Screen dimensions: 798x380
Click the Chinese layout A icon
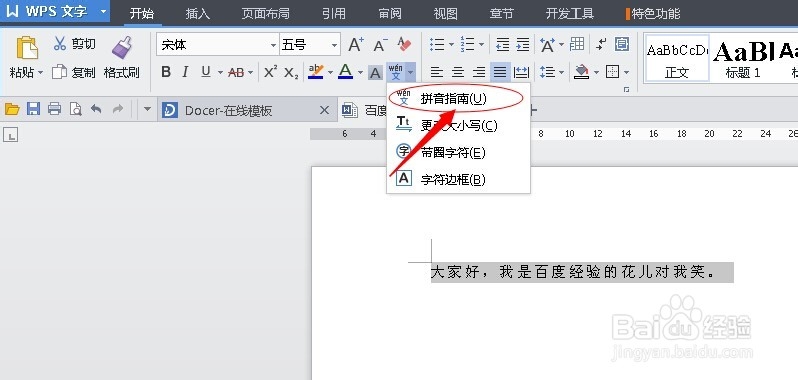click(548, 45)
